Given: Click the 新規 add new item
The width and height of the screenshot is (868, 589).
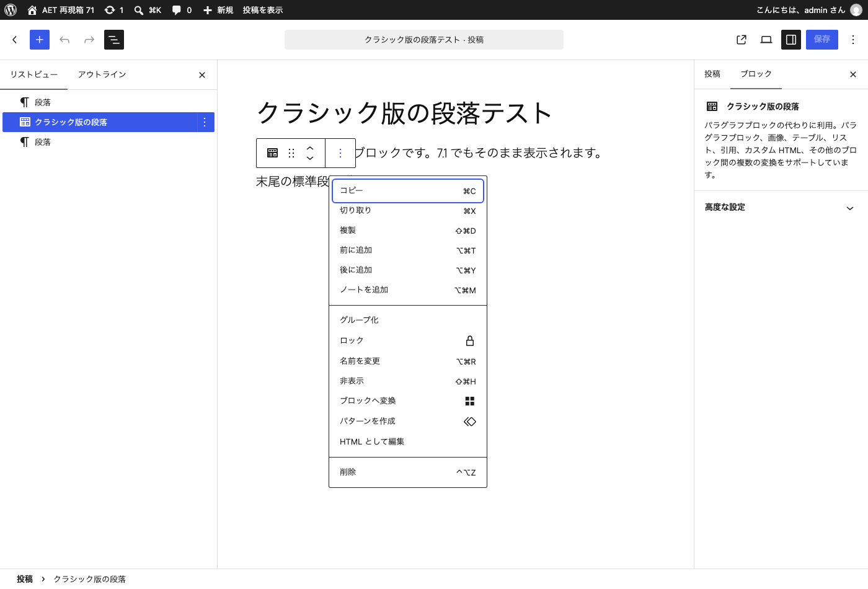Looking at the screenshot, I should point(218,10).
